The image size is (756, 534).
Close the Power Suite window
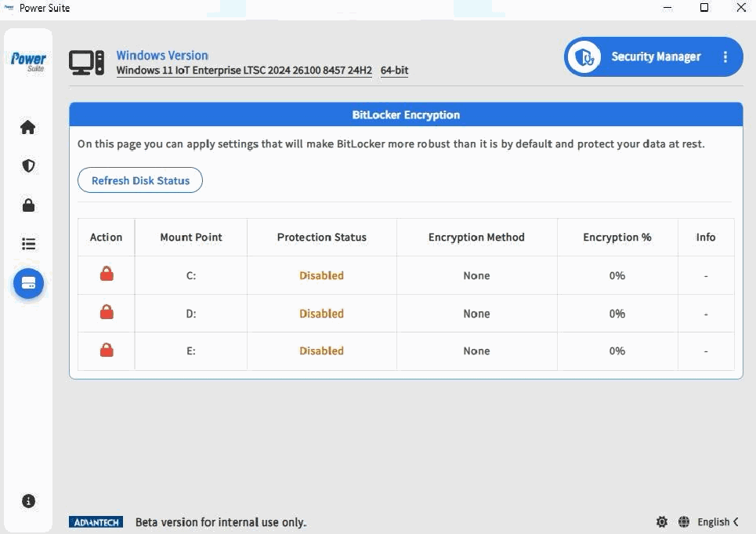[741, 7]
